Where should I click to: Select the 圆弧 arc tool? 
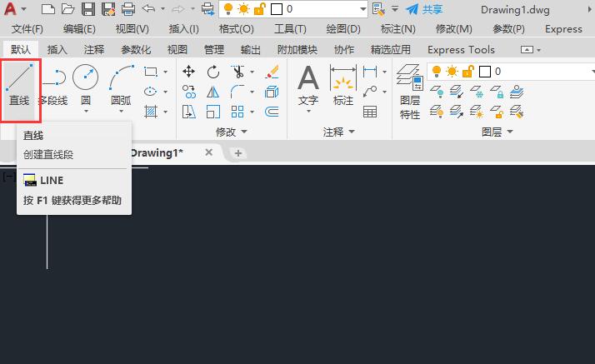(122, 85)
